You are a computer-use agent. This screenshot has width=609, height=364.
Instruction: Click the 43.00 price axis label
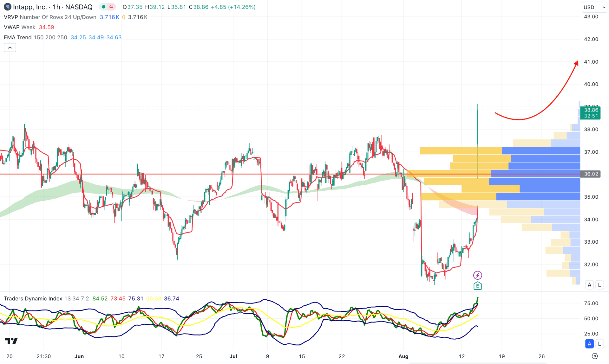click(x=591, y=16)
